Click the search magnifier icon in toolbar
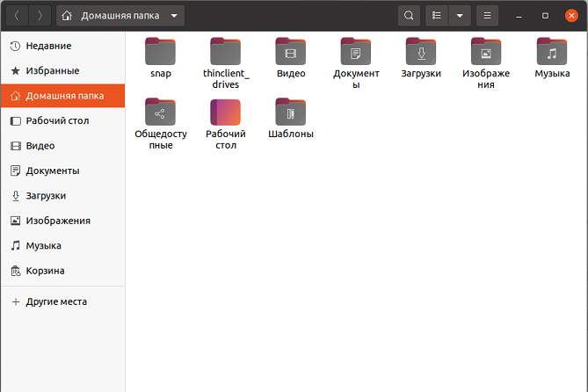 (x=408, y=16)
